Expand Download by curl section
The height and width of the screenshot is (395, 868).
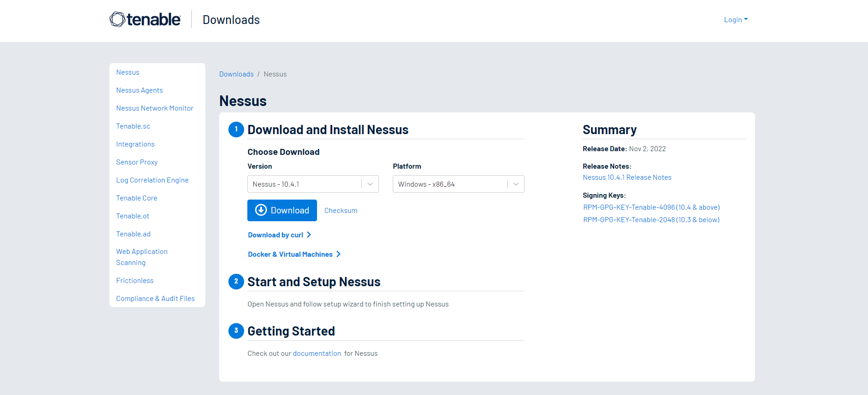tap(280, 235)
